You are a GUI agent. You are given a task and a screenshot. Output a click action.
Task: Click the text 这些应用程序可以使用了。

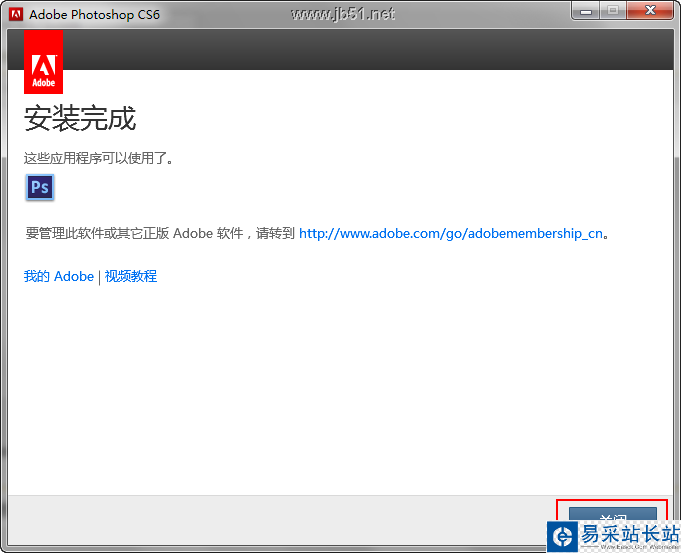click(99, 158)
